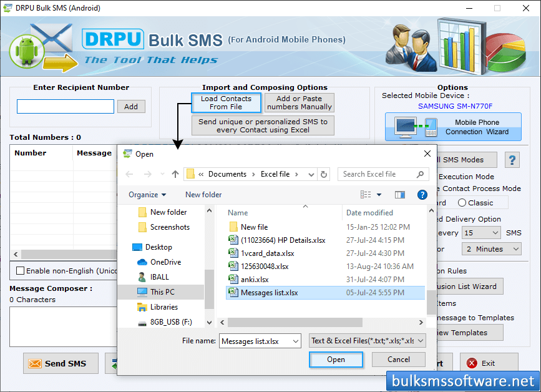Screen dimensions: 541x392
Task: Click the HP Details.xlsx Excel icon
Action: click(233, 240)
